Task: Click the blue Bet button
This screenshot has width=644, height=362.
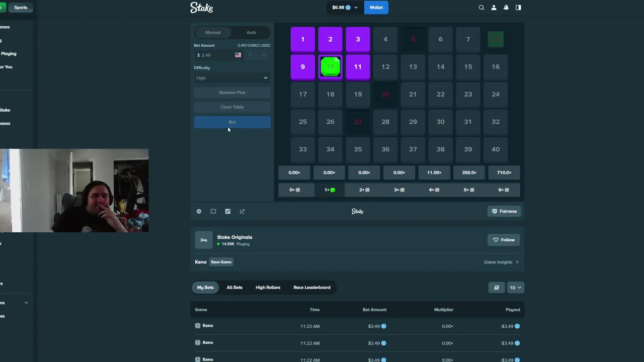Action: pyautogui.click(x=232, y=122)
